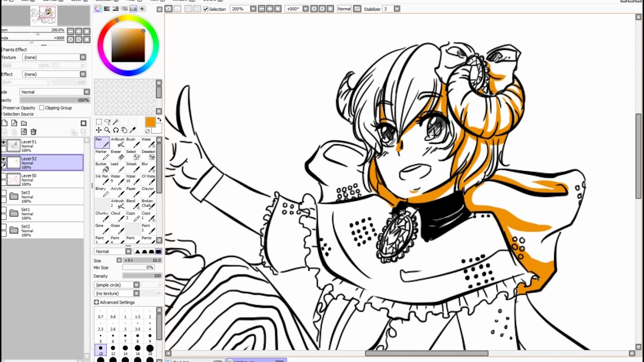644x362 pixels.
Task: Show the RGB slider color panel
Action: 107,9
